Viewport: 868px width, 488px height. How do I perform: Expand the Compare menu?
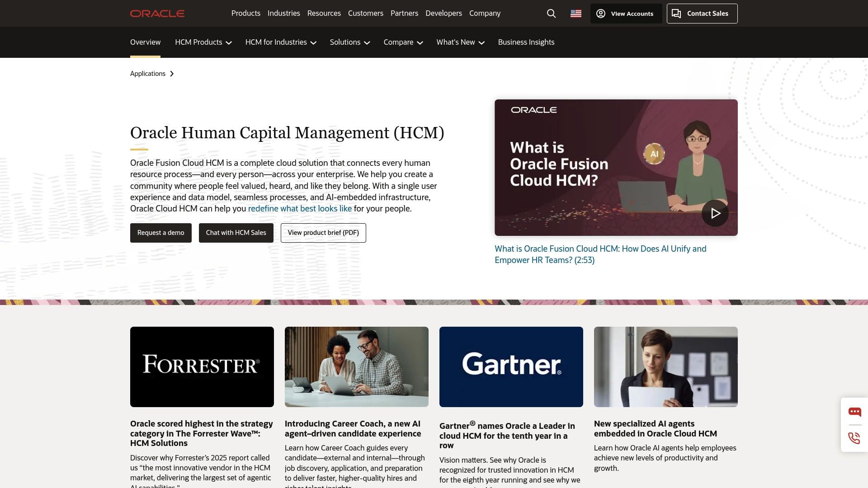(402, 42)
